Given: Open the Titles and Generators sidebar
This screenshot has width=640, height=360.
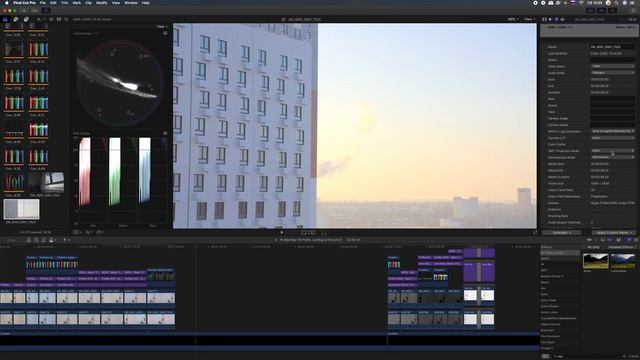Looking at the screenshot, I should point(26,19).
